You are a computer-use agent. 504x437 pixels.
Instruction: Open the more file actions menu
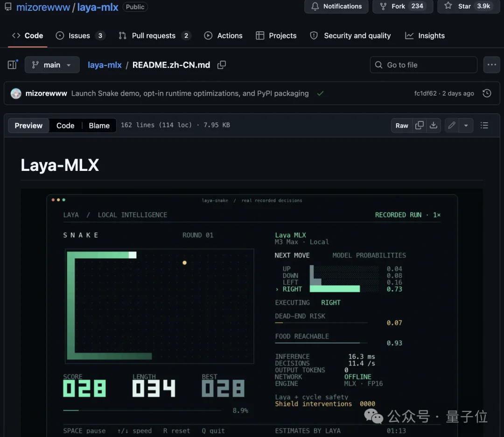pos(491,65)
